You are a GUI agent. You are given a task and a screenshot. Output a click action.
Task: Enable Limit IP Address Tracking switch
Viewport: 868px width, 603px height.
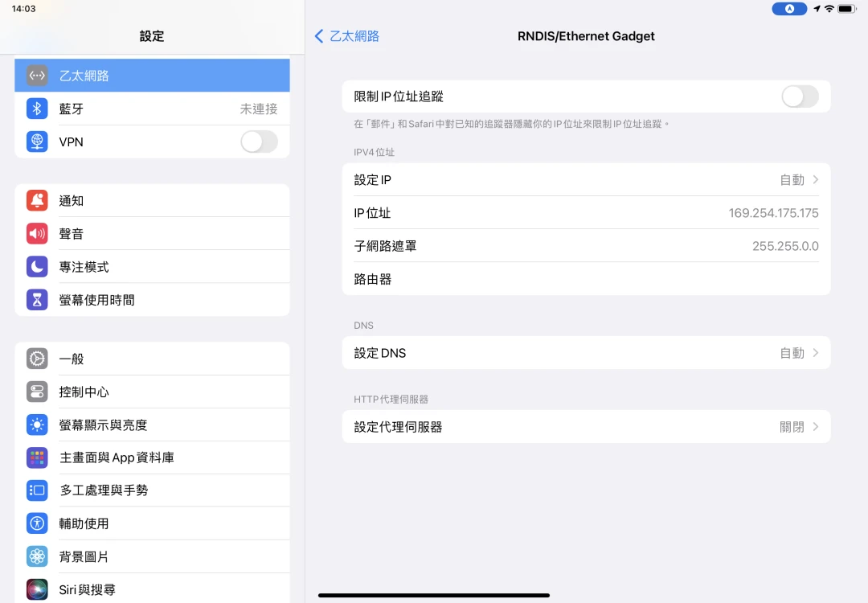(x=800, y=96)
